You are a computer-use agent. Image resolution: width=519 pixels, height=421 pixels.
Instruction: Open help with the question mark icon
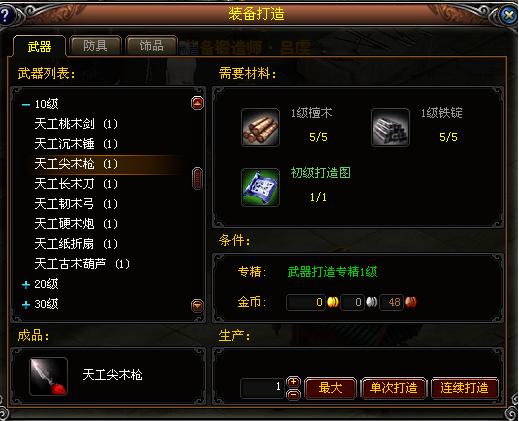tap(6, 15)
